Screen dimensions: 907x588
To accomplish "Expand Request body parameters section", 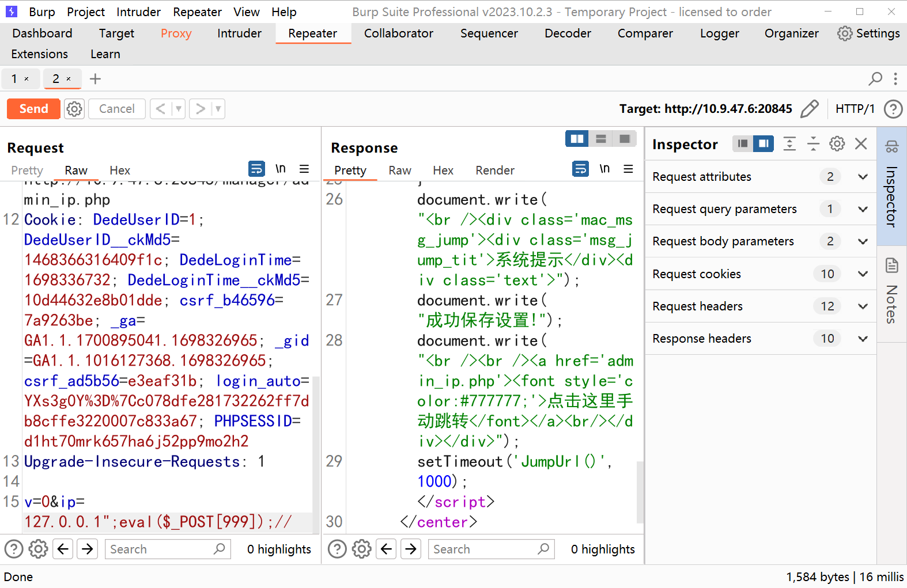I will click(761, 241).
